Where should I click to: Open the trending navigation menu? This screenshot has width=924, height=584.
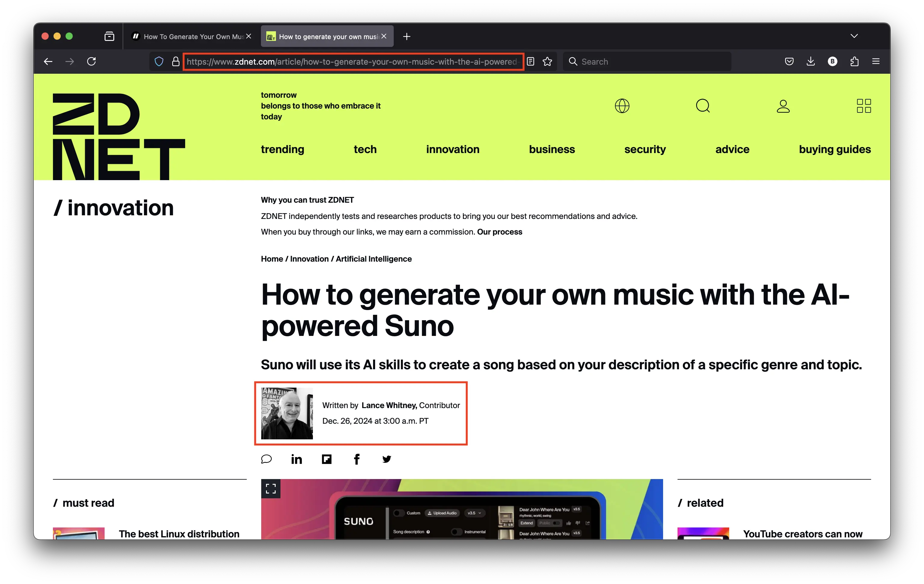(283, 149)
